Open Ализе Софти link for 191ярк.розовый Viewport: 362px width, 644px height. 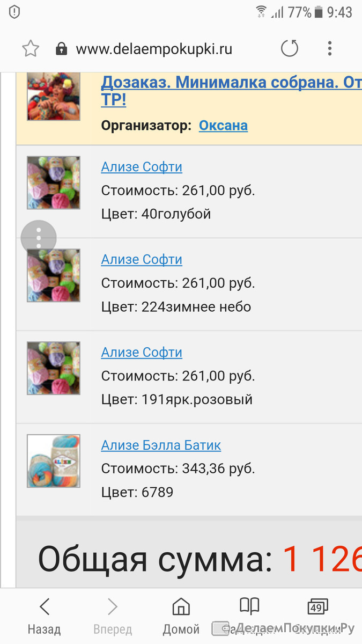(142, 353)
